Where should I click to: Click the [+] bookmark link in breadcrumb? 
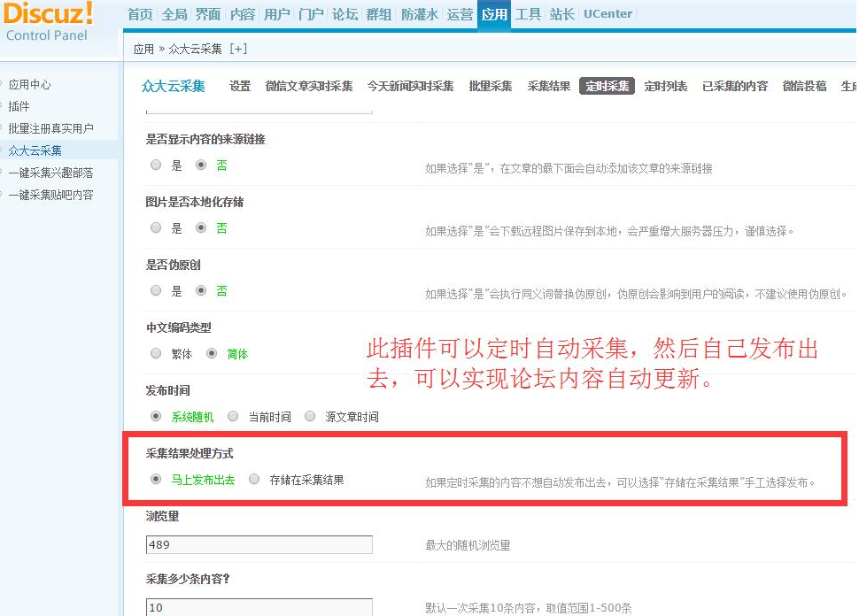pyautogui.click(x=238, y=49)
